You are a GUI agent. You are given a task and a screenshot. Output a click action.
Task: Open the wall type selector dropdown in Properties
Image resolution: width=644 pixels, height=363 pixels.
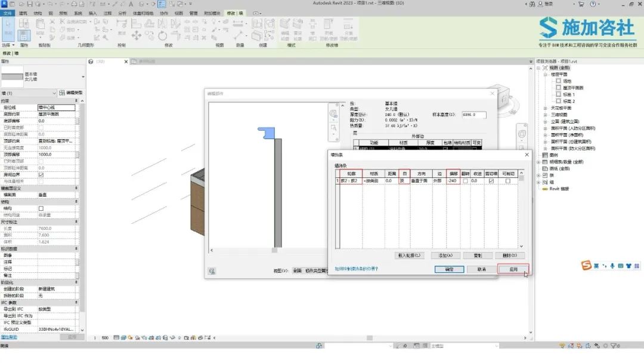pyautogui.click(x=83, y=77)
